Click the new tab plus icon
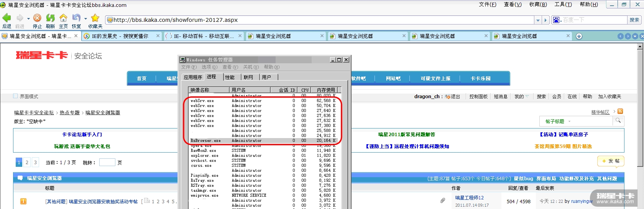The width and height of the screenshot is (644, 209). point(579,36)
